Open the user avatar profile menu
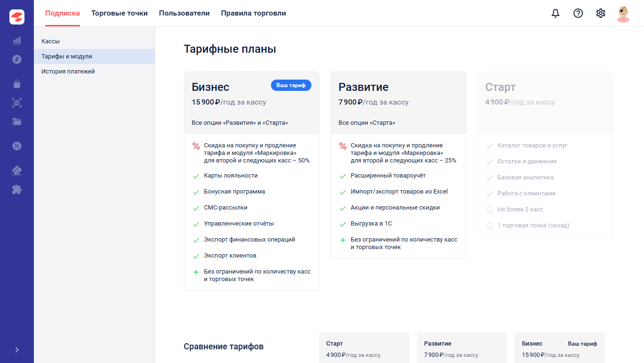The width and height of the screenshot is (644, 363). point(623,14)
